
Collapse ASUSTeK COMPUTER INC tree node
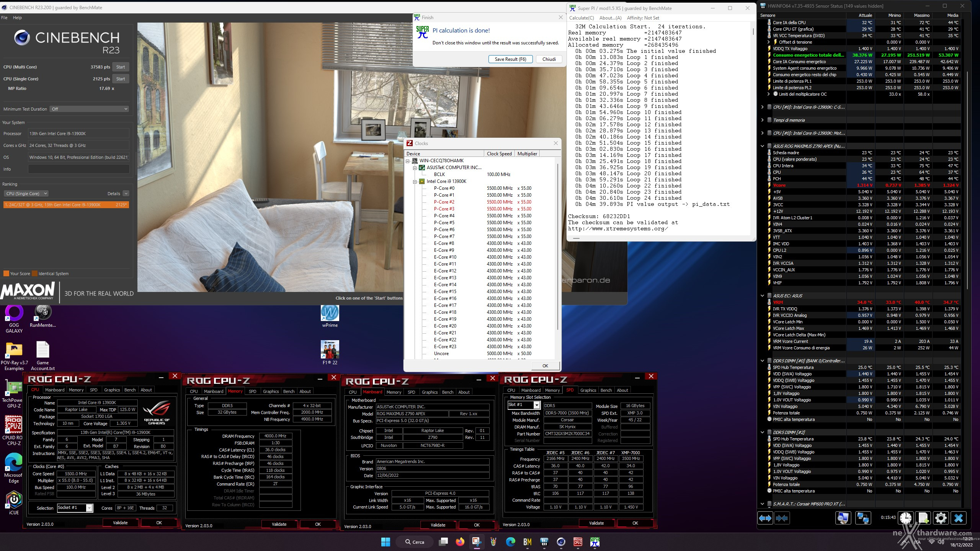click(x=415, y=168)
